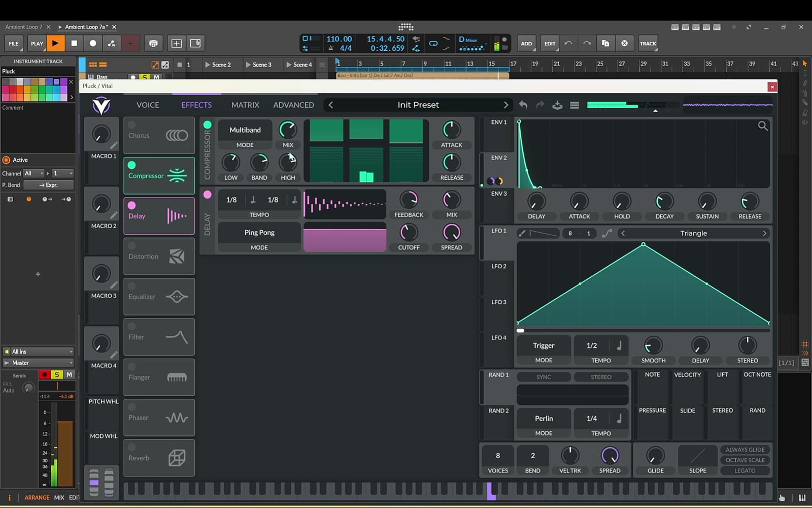812x508 pixels.
Task: Click the clip launcher view icon
Action: [93, 65]
